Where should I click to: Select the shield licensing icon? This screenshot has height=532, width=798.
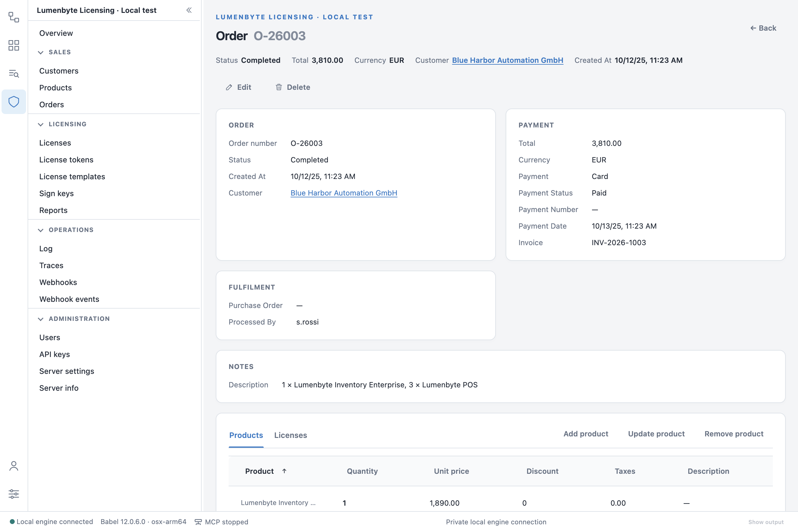(13, 101)
